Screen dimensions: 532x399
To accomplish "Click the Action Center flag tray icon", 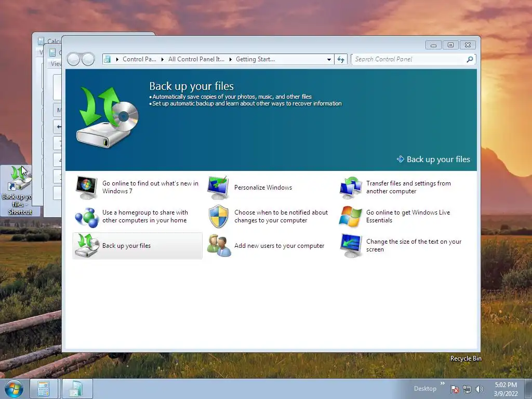I will click(x=455, y=389).
